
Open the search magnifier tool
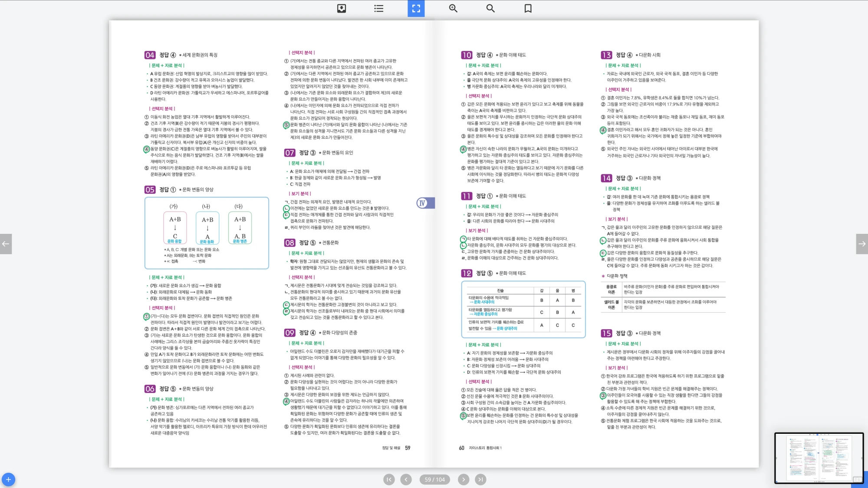[x=490, y=8]
